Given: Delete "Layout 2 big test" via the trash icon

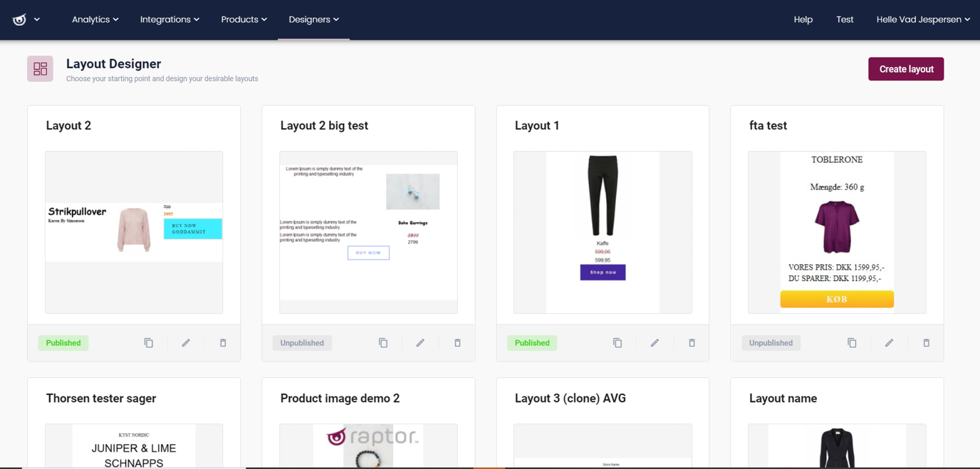Looking at the screenshot, I should 457,342.
